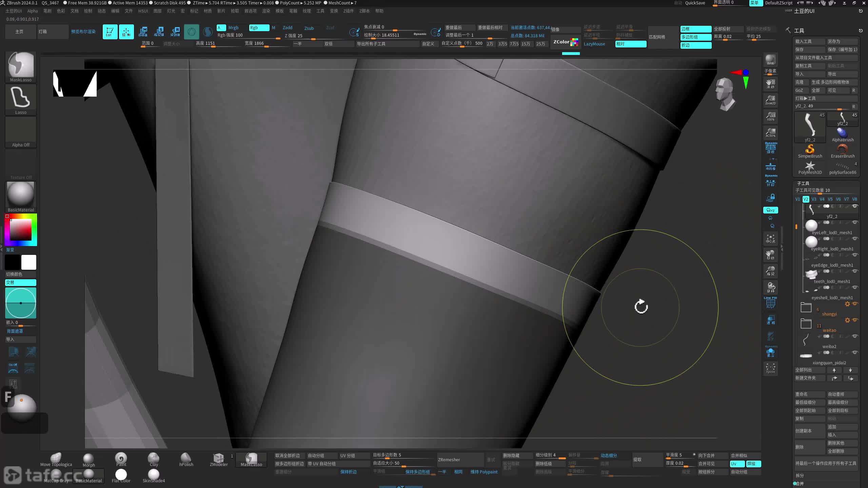Open the 文档 (Document) menu
Viewport: 868px width, 488px height.
[75, 11]
